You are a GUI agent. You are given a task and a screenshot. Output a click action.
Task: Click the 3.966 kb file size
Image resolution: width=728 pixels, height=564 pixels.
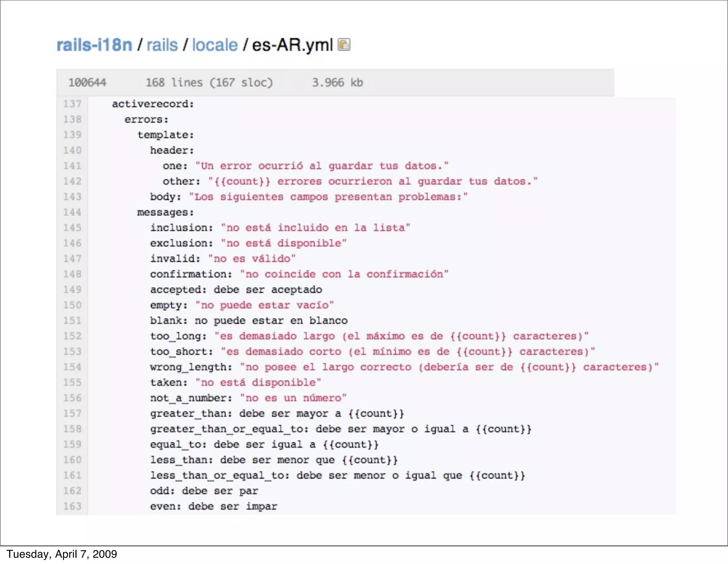coord(337,82)
